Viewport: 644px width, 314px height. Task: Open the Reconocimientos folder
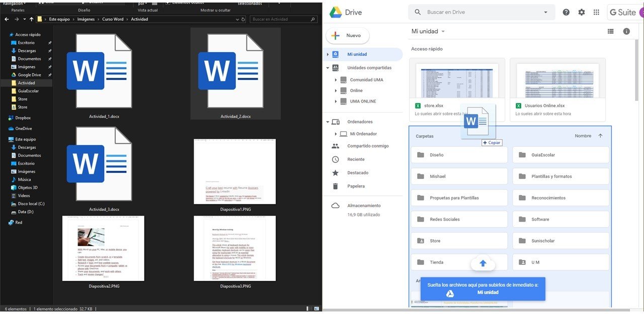click(x=560, y=198)
